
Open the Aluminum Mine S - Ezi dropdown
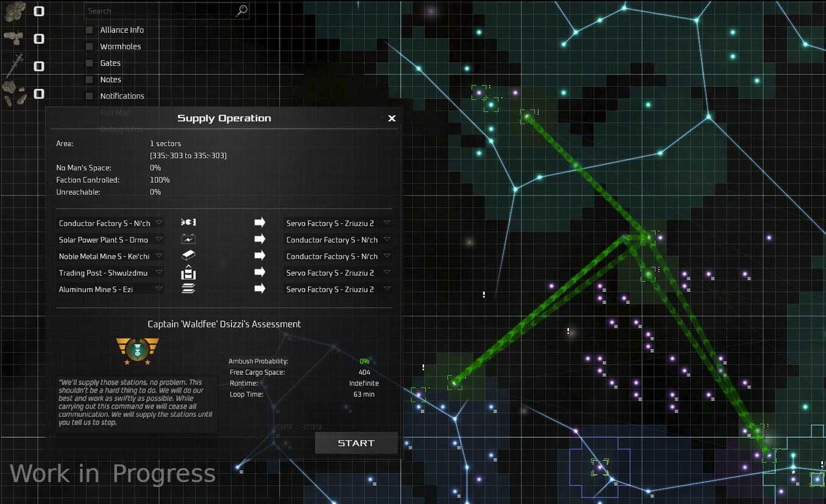pos(110,289)
